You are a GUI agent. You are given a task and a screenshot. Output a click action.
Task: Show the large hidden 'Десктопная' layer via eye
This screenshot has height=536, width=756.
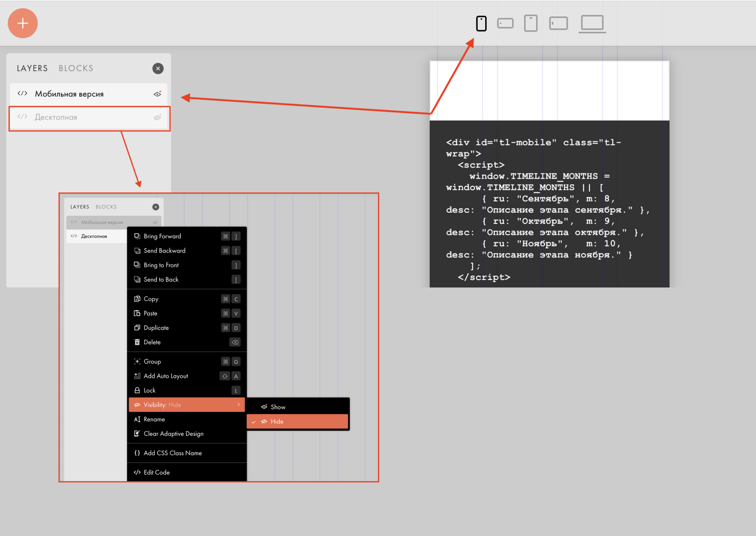coord(157,117)
